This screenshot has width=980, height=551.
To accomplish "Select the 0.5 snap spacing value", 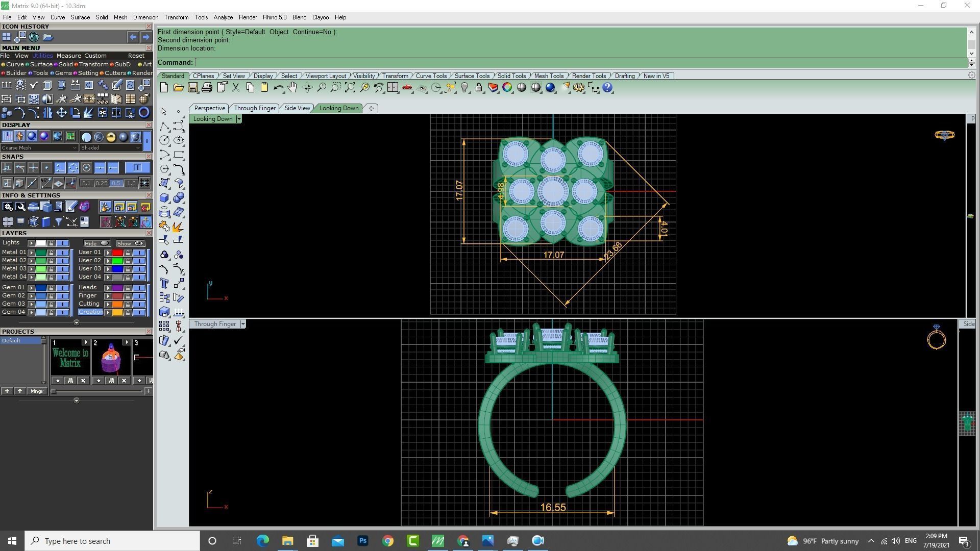I will pyautogui.click(x=116, y=183).
